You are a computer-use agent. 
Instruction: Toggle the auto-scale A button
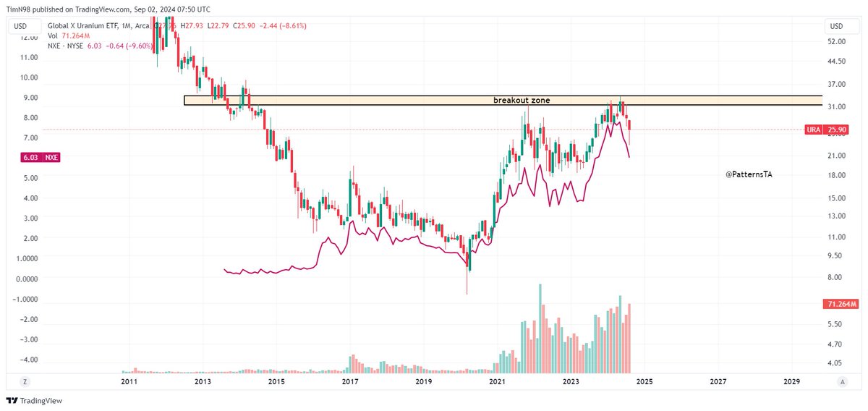pos(842,381)
